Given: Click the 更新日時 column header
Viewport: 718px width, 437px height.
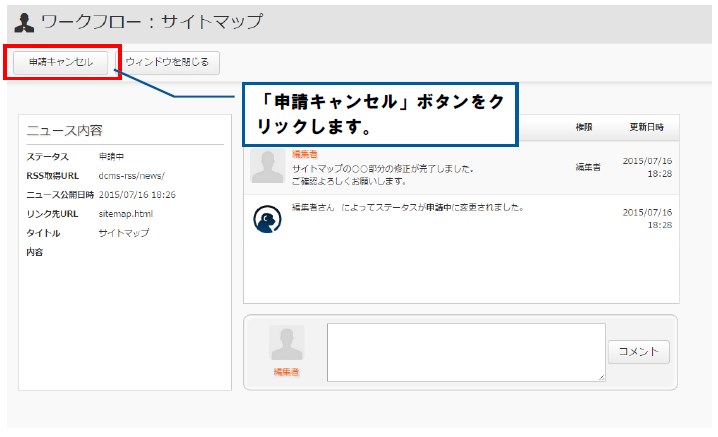Looking at the screenshot, I should click(x=646, y=127).
